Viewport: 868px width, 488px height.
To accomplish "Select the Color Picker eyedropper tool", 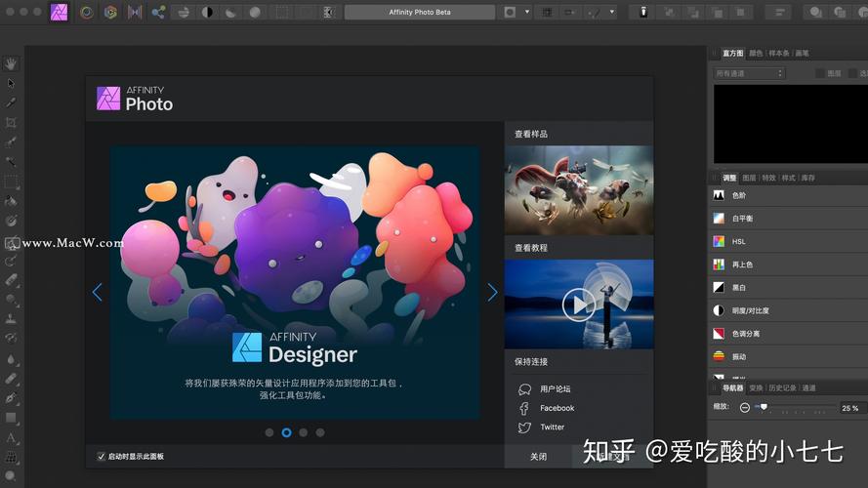I will click(11, 102).
